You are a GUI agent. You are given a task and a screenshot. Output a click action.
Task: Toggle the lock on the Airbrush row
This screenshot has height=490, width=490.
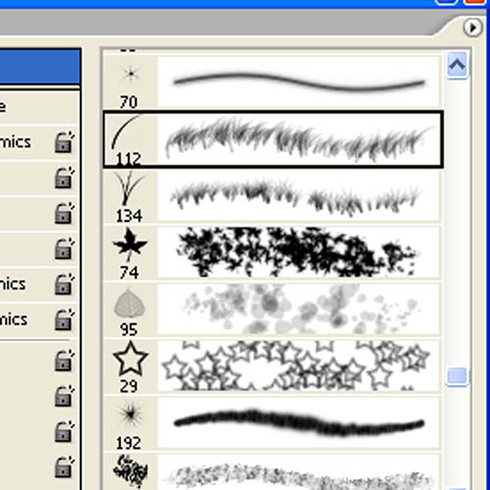click(64, 432)
